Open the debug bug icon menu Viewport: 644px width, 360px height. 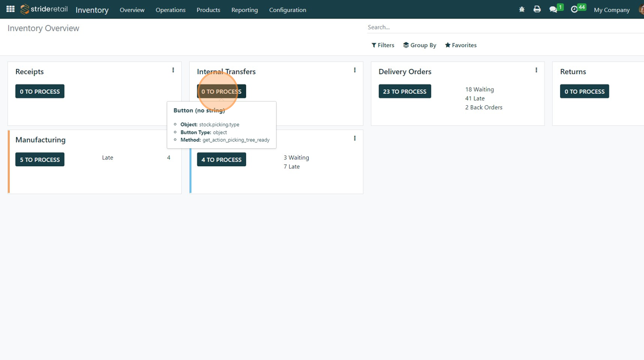coord(522,9)
